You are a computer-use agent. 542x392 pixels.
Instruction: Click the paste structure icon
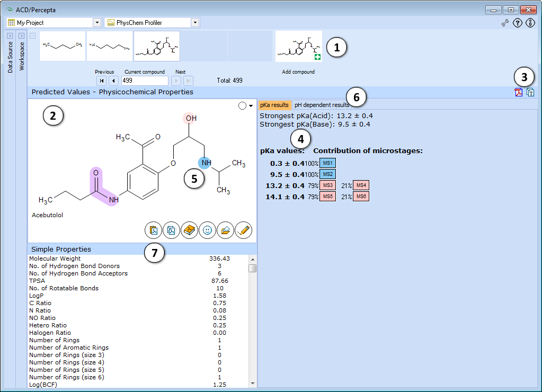(154, 230)
